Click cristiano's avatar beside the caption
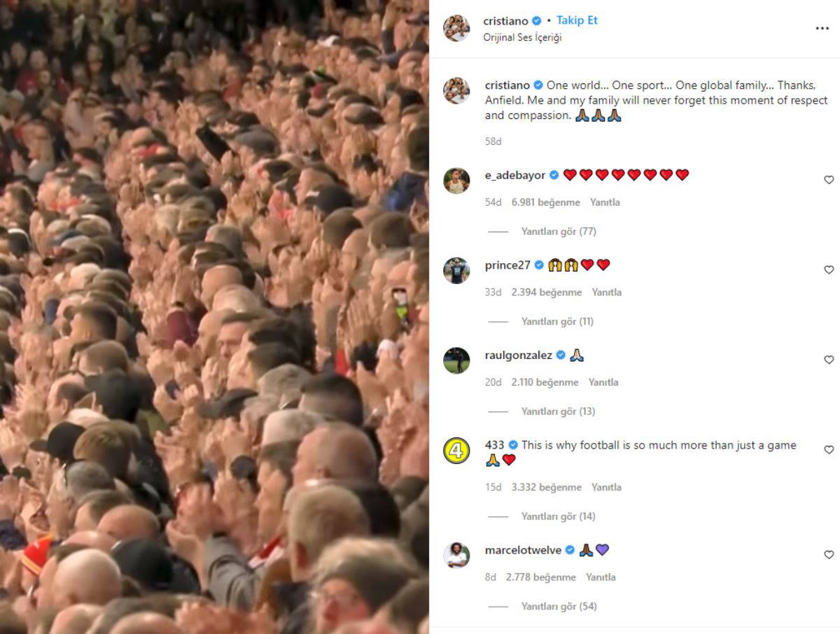 click(x=456, y=91)
